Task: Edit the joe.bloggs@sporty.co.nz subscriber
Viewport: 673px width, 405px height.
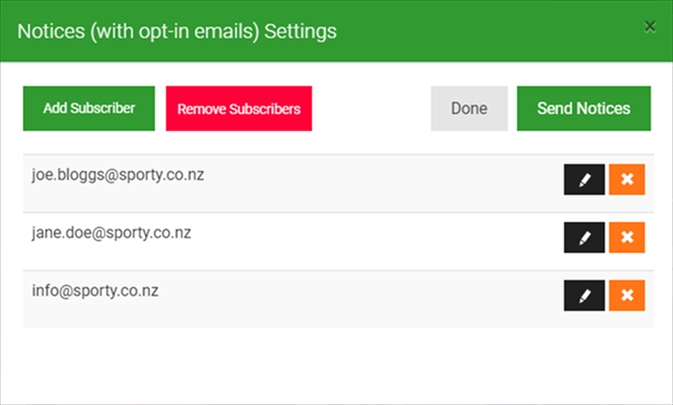Action: coord(584,179)
